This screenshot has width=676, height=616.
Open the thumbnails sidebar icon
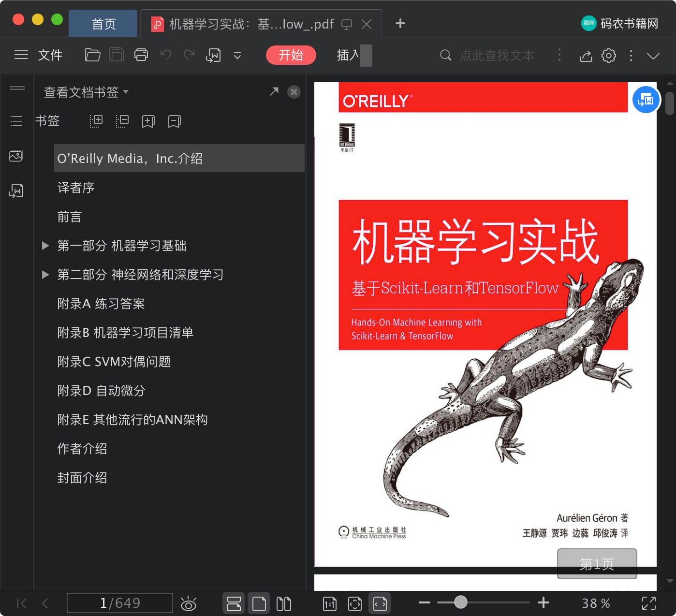[16, 156]
